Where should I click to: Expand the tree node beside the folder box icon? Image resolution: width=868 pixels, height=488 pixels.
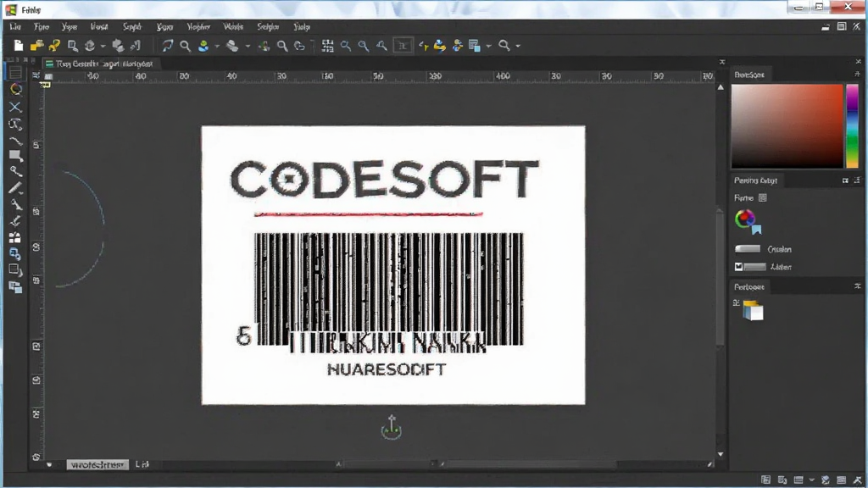coord(737,302)
